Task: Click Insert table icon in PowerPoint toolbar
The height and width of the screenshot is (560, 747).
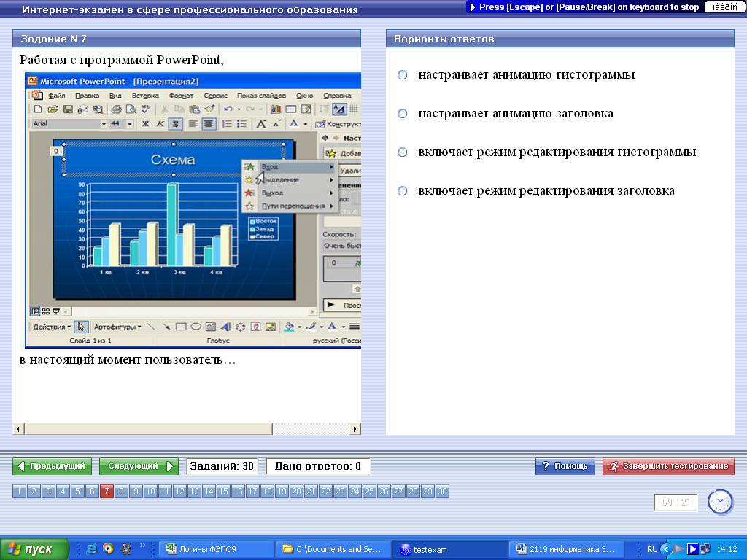Action: [290, 109]
